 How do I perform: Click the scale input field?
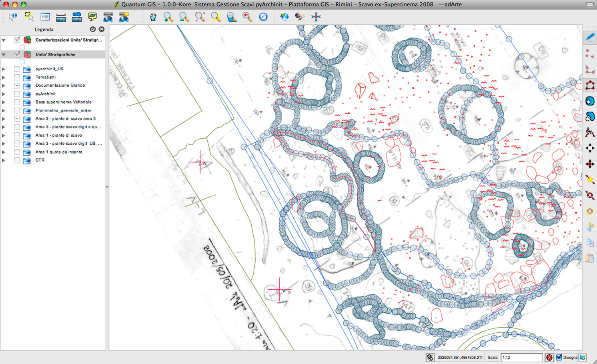(x=521, y=357)
